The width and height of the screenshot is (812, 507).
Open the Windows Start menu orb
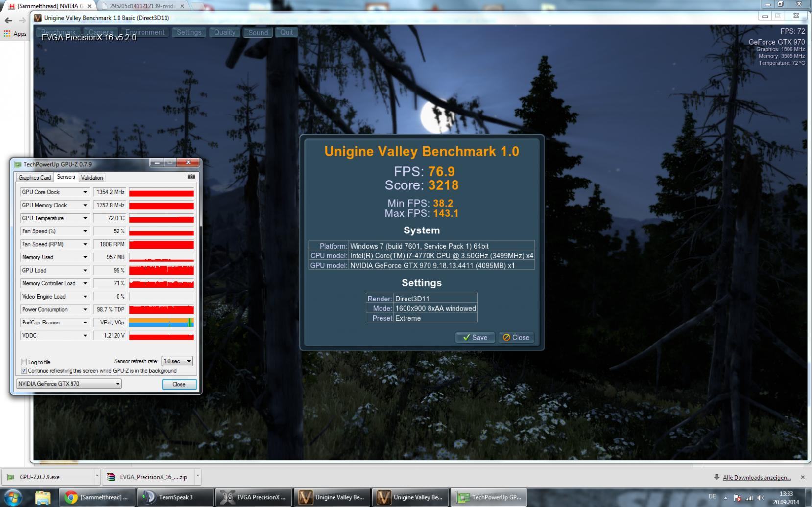[13, 497]
